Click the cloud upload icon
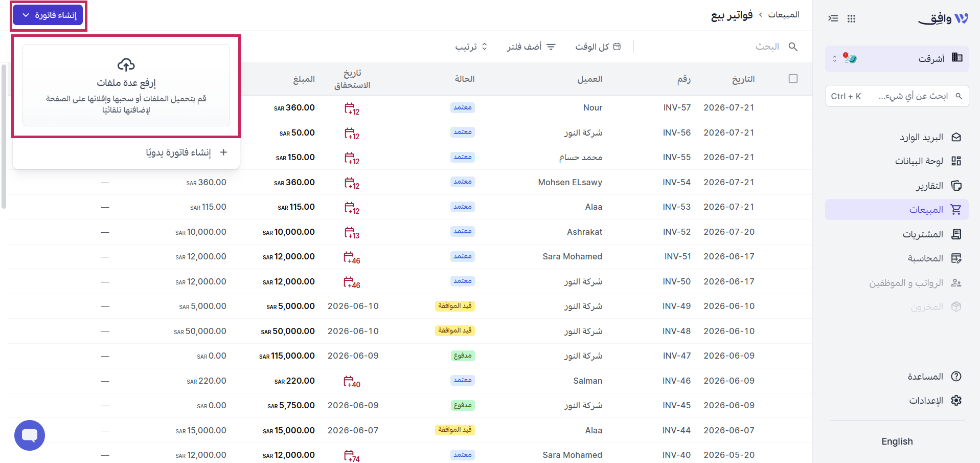The width and height of the screenshot is (980, 463). (x=126, y=64)
